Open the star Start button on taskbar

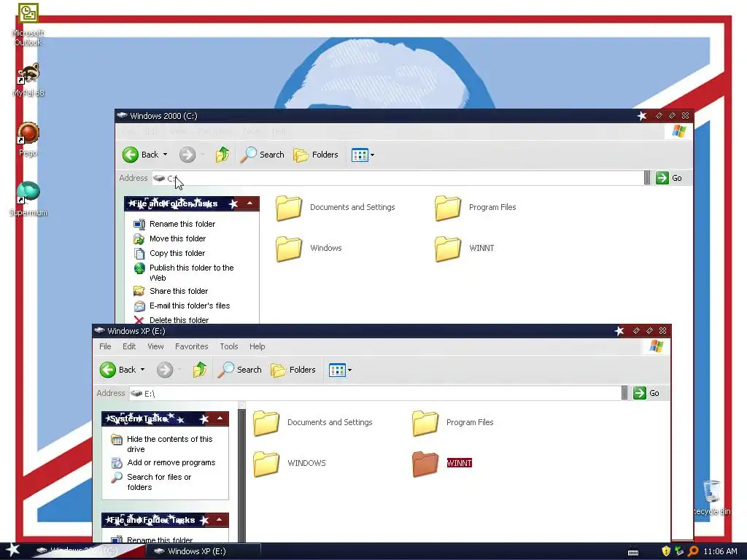(x=12, y=551)
